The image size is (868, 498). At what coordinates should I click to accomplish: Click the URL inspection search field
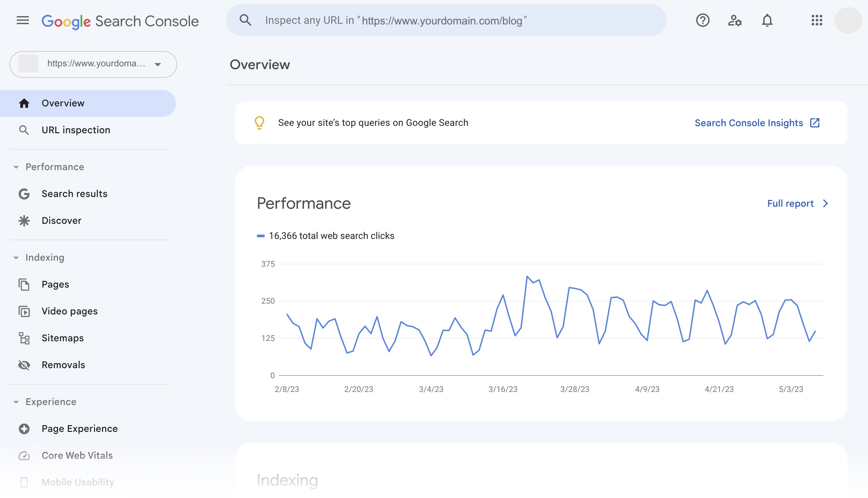(445, 20)
